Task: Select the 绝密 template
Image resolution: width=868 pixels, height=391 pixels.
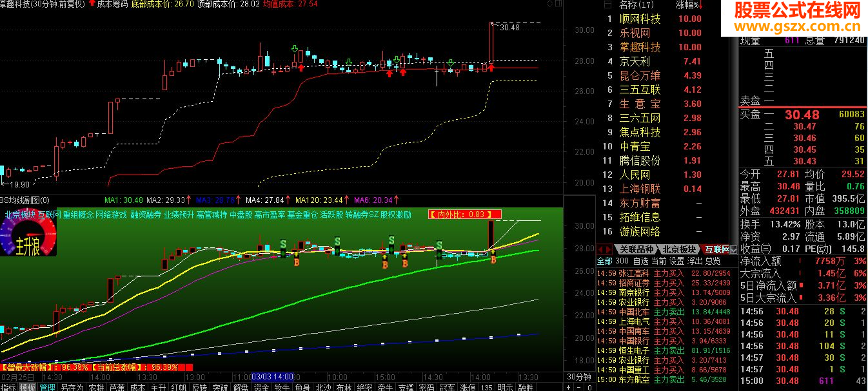Action: tap(365, 387)
